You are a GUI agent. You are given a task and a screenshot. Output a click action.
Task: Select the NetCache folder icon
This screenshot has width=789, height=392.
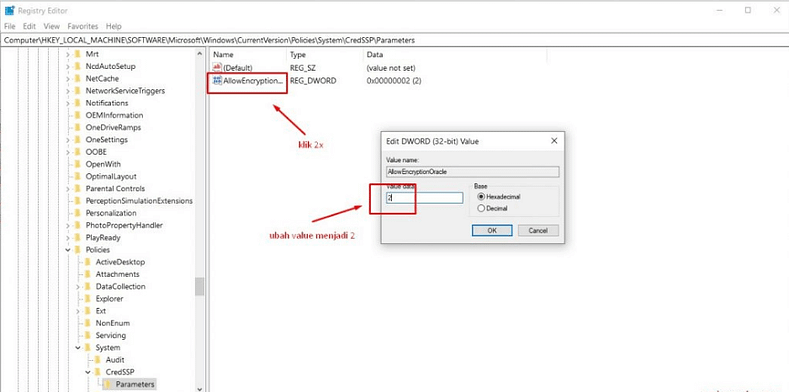[77, 79]
